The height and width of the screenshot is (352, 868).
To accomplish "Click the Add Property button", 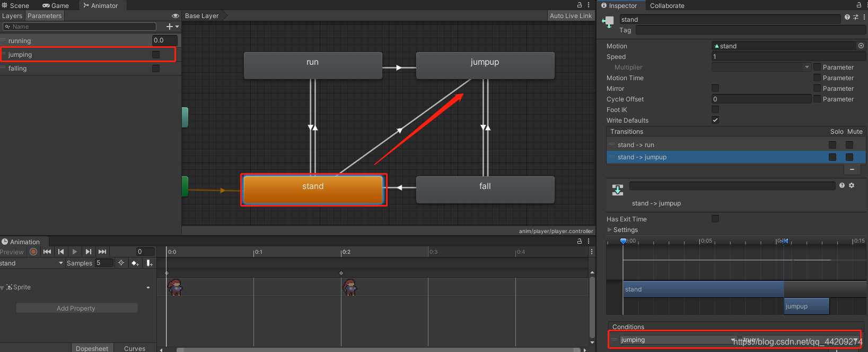I will [x=76, y=308].
